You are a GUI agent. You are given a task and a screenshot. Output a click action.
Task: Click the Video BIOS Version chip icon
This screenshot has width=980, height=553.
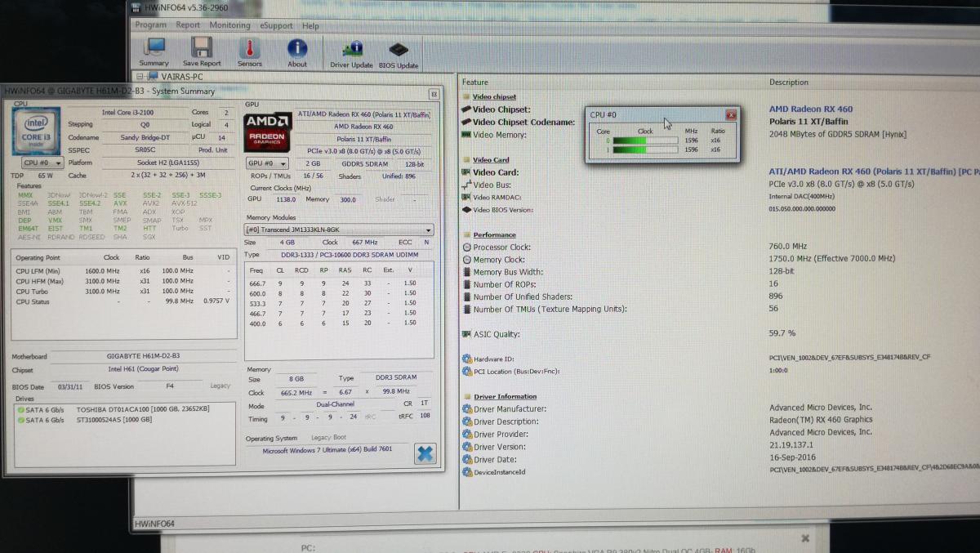(x=466, y=210)
